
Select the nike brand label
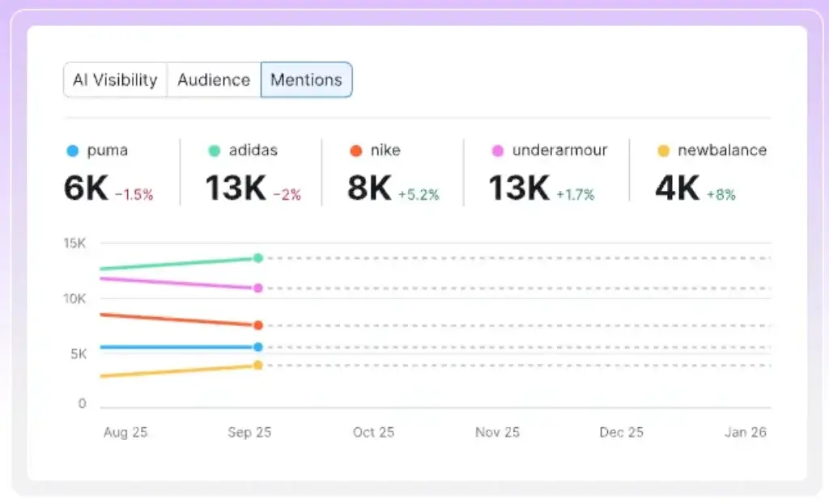[385, 150]
